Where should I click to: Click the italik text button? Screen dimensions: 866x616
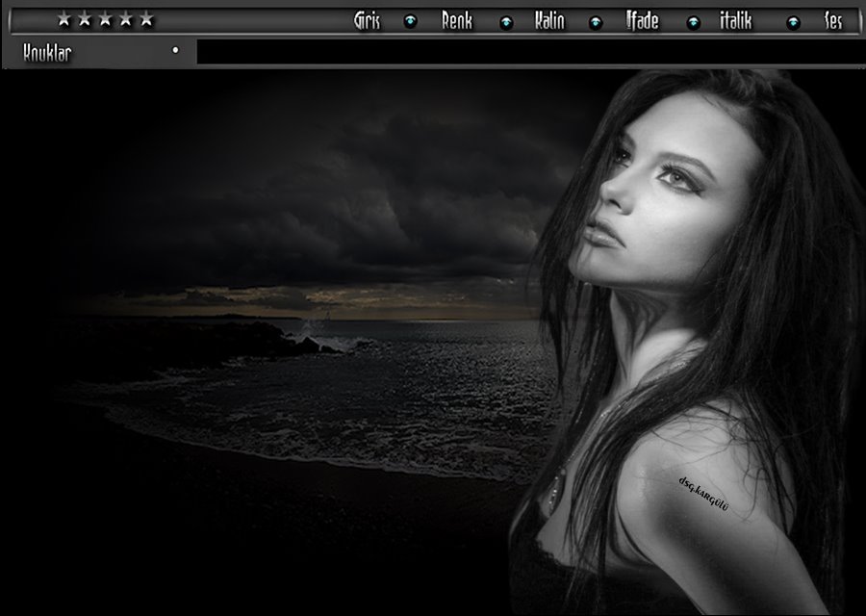pyautogui.click(x=736, y=21)
